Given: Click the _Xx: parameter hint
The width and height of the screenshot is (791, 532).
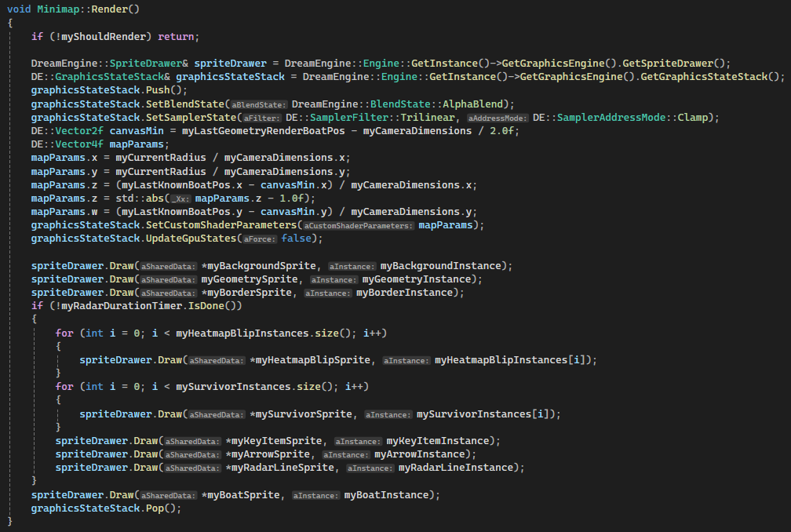Looking at the screenshot, I should click(x=180, y=199).
